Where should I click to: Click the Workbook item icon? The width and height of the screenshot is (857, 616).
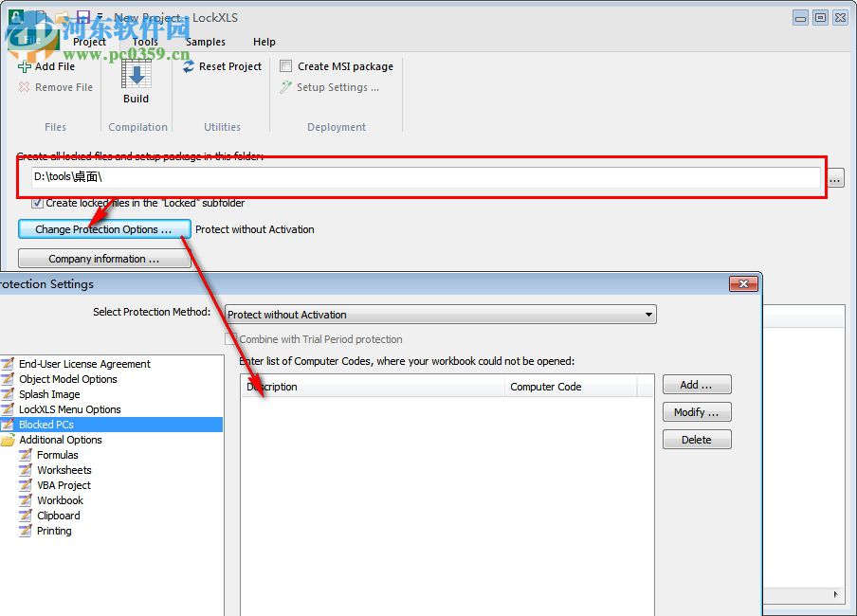coord(26,500)
